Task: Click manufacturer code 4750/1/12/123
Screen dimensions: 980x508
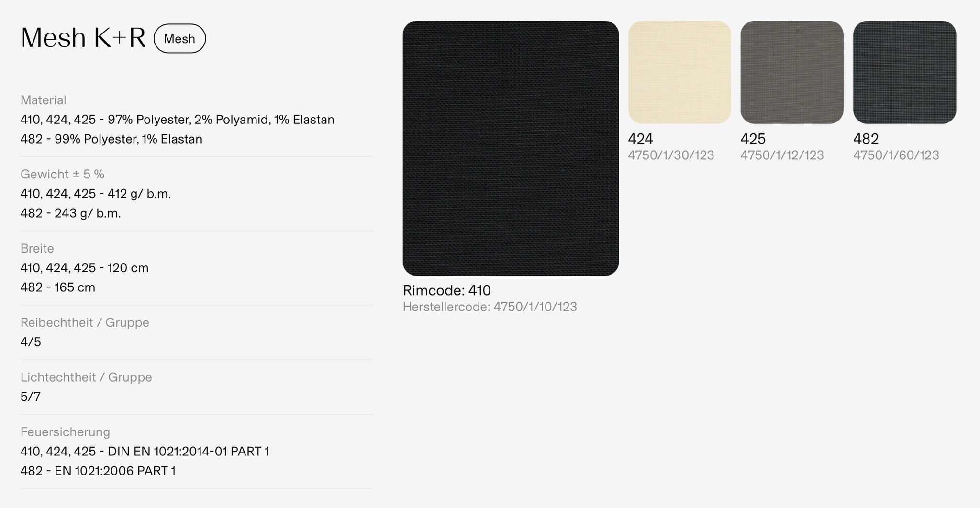Action: (782, 155)
